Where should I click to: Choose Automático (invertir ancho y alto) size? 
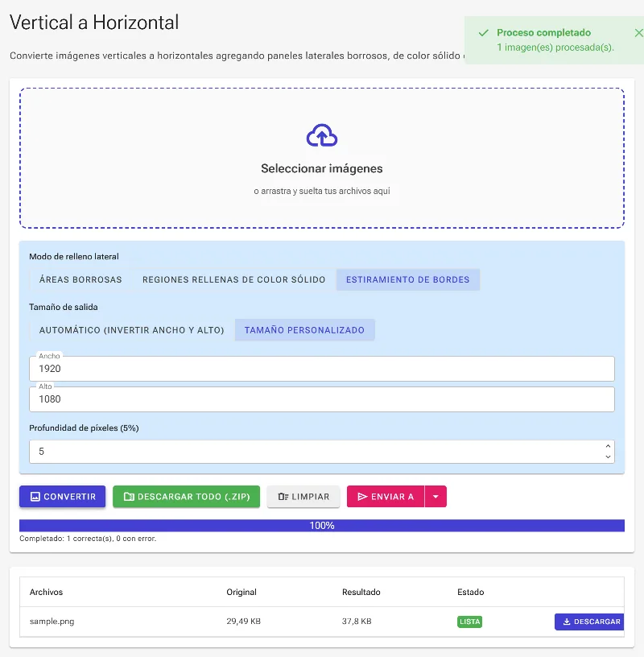click(x=131, y=330)
